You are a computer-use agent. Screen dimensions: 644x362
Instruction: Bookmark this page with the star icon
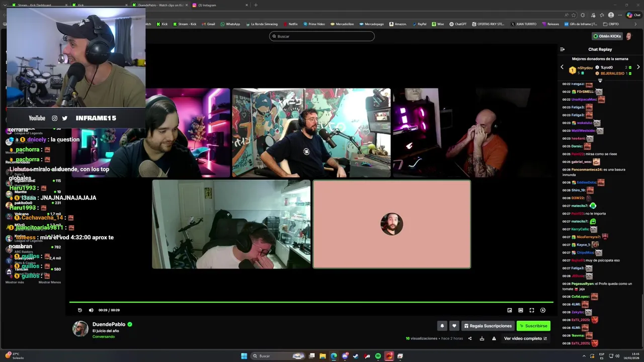(x=574, y=15)
